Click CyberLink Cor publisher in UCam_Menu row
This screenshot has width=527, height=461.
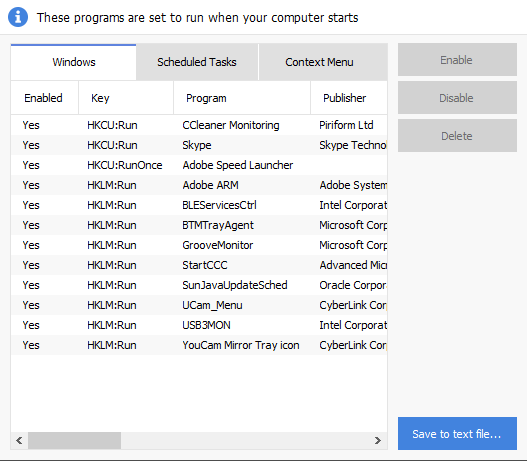coord(353,305)
